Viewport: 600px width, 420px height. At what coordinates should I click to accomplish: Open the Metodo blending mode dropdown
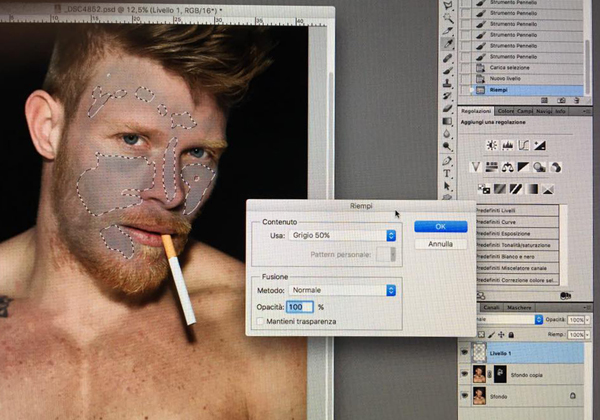point(342,290)
